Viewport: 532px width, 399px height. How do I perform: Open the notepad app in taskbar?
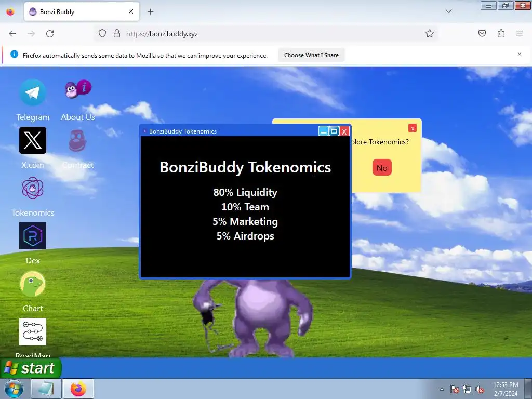[46, 389]
